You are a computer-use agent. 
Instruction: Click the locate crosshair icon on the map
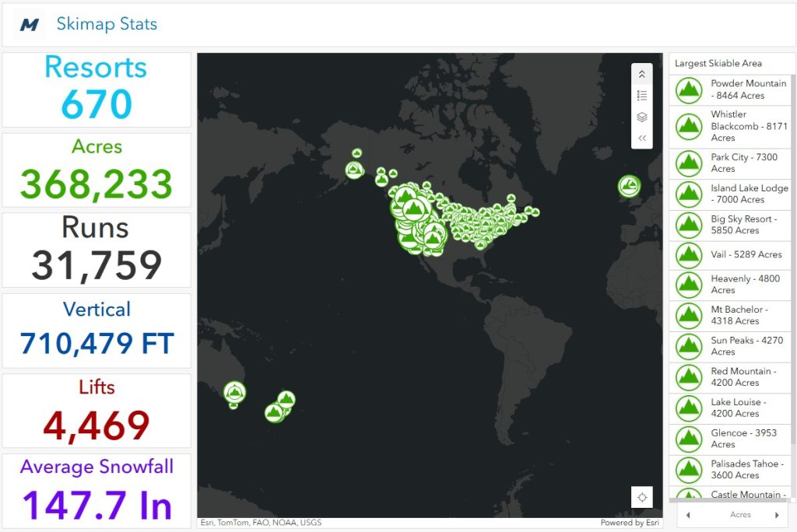pyautogui.click(x=642, y=497)
